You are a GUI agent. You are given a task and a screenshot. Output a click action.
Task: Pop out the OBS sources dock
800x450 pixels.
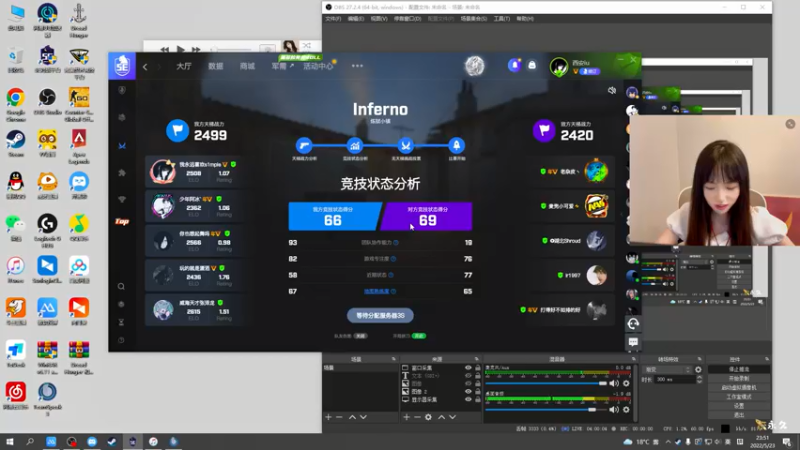pos(477,359)
